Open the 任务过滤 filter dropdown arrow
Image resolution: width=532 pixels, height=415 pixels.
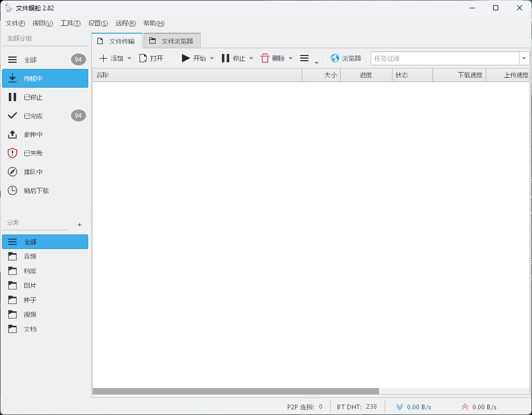pyautogui.click(x=524, y=59)
